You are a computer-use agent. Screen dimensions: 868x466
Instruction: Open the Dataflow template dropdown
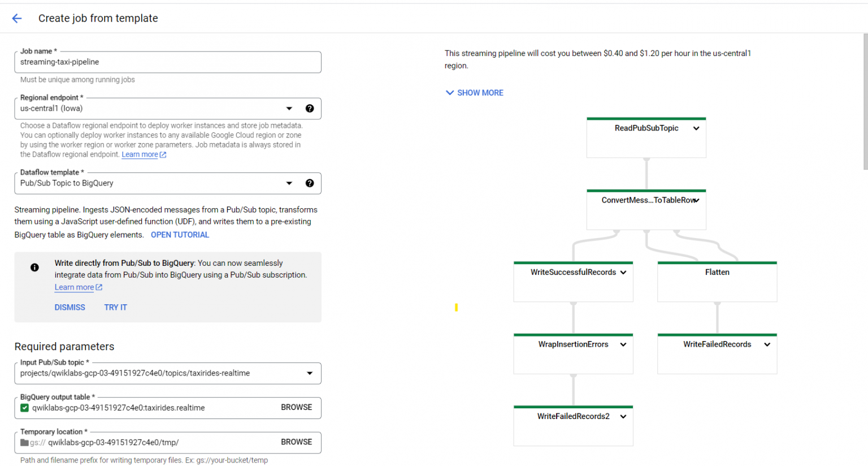(289, 183)
